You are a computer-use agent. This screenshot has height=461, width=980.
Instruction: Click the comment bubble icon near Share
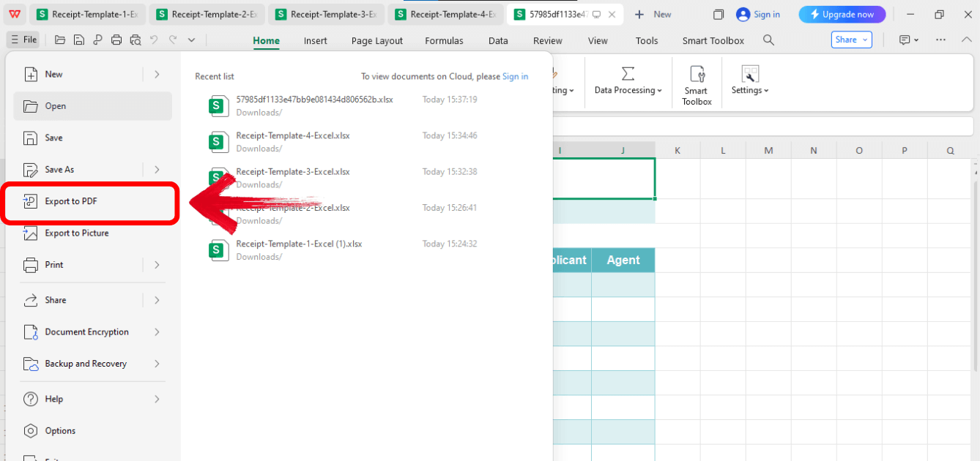coord(906,40)
